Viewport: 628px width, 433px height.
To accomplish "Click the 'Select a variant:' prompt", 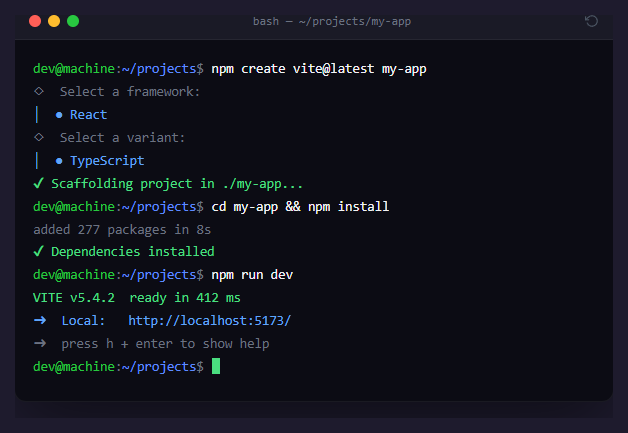I will click(x=122, y=138).
